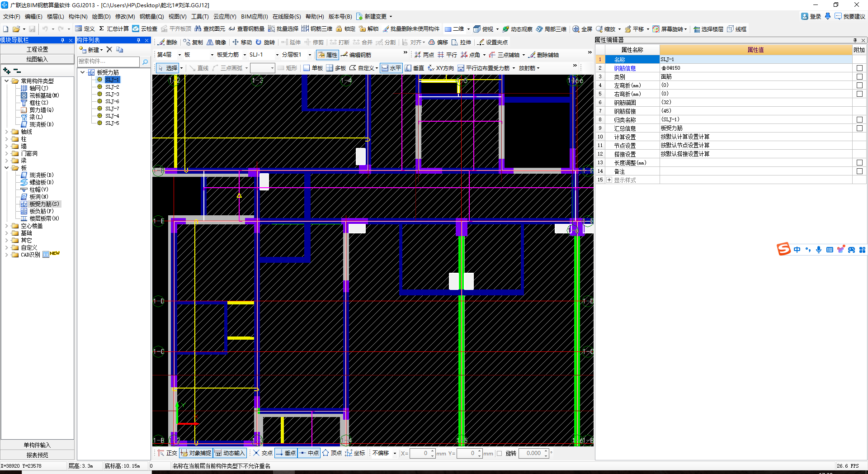Image resolution: width=868 pixels, height=474 pixels.
Task: Delete component with X icon in 构件列表
Action: click(109, 49)
